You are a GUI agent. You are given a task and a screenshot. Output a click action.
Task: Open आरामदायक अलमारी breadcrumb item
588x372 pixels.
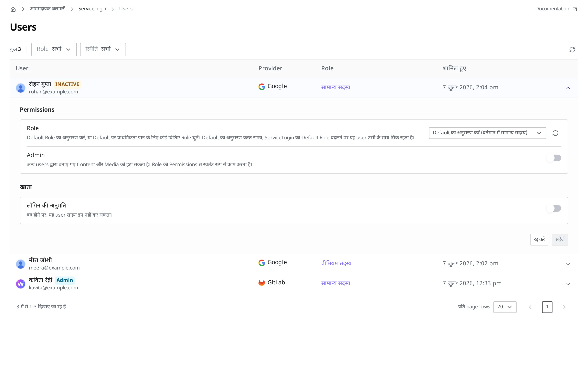(x=48, y=9)
